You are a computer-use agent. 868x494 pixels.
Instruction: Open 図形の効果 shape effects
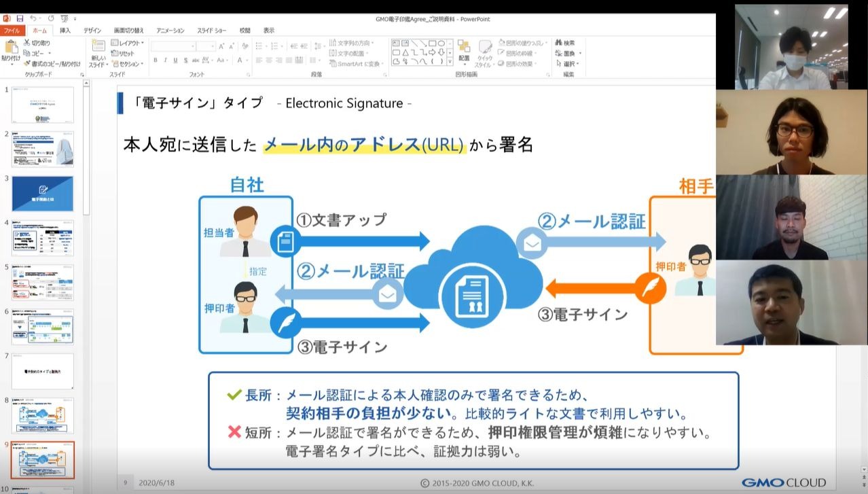517,64
